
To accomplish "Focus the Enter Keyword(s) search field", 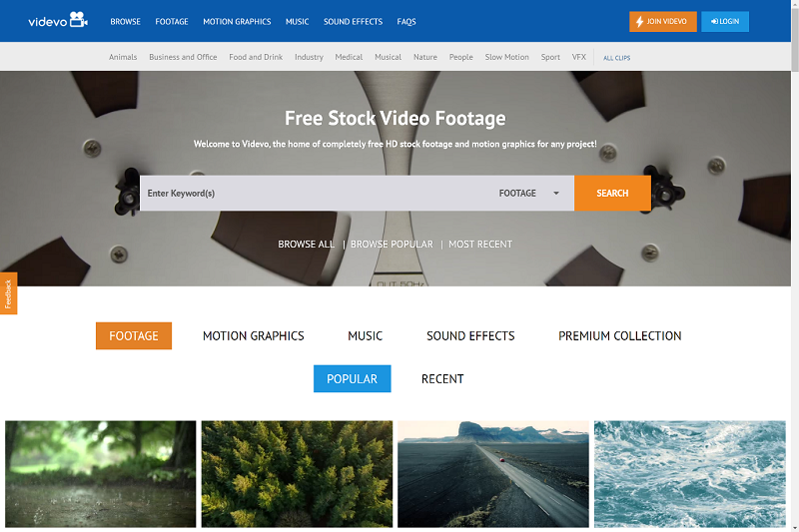I will pos(314,193).
